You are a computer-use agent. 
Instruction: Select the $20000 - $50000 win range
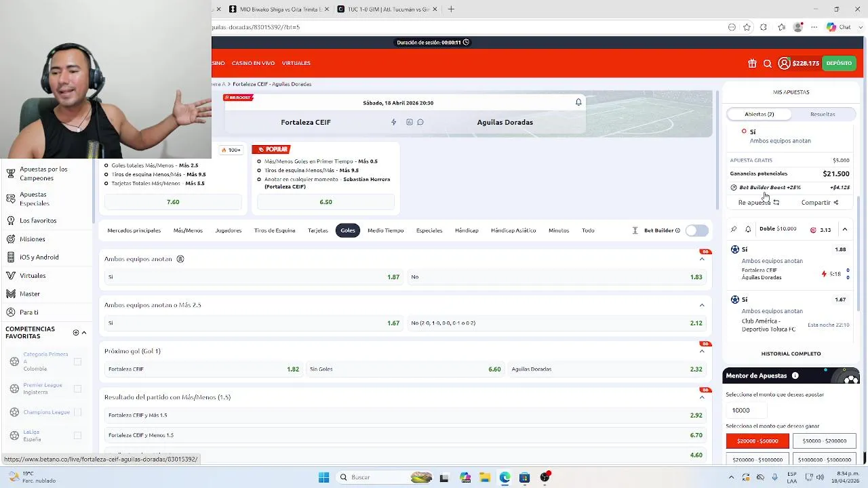pos(757,441)
